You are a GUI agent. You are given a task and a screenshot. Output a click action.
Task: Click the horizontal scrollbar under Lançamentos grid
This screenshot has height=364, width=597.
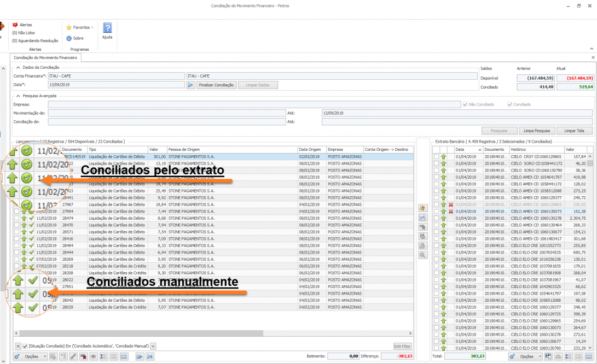point(213,333)
